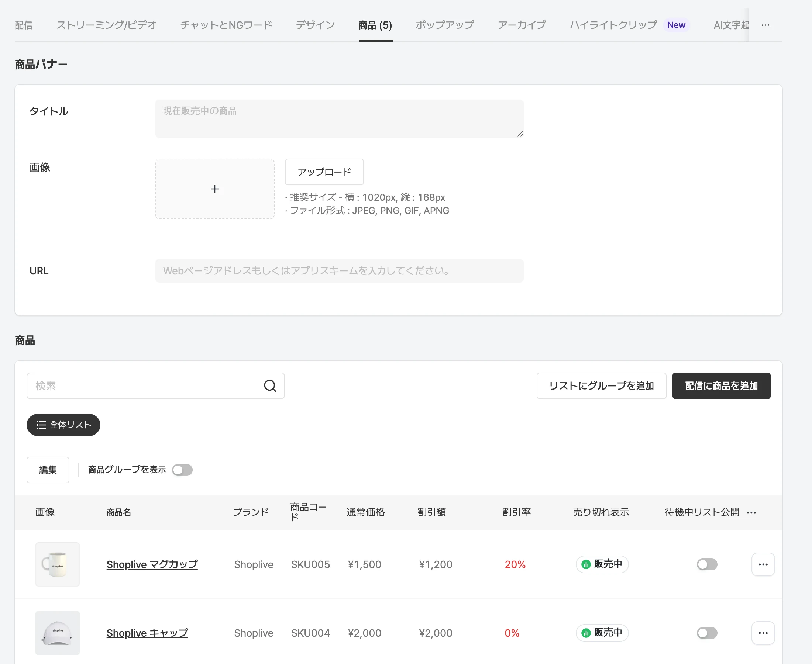Select the 商品 (5) tab

375,25
